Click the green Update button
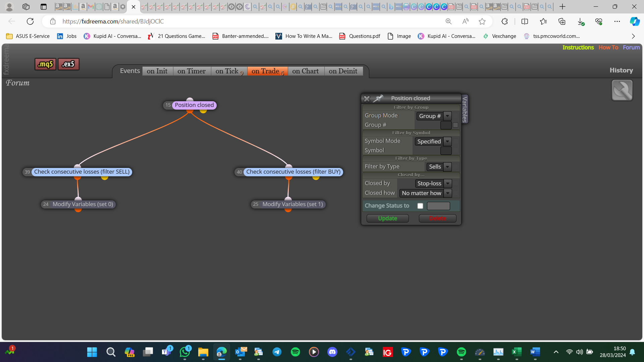 (387, 218)
